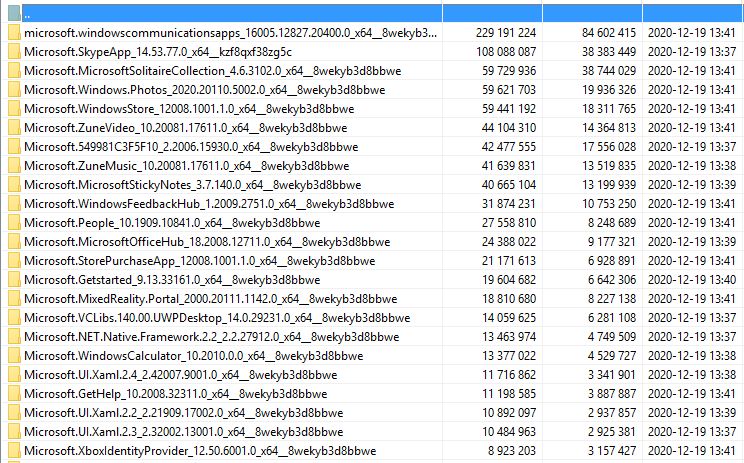The image size is (744, 463).
Task: Click the StorePurchaseApp folder icon
Action: (x=14, y=260)
